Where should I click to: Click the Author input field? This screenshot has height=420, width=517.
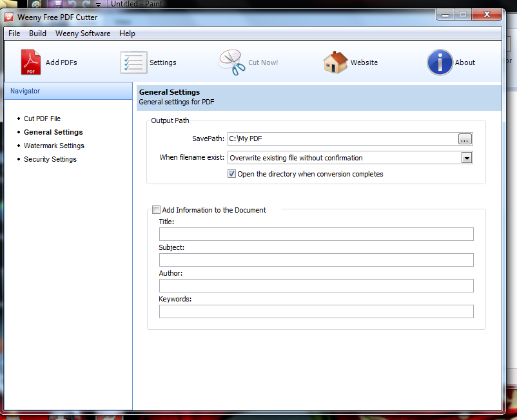tap(317, 285)
